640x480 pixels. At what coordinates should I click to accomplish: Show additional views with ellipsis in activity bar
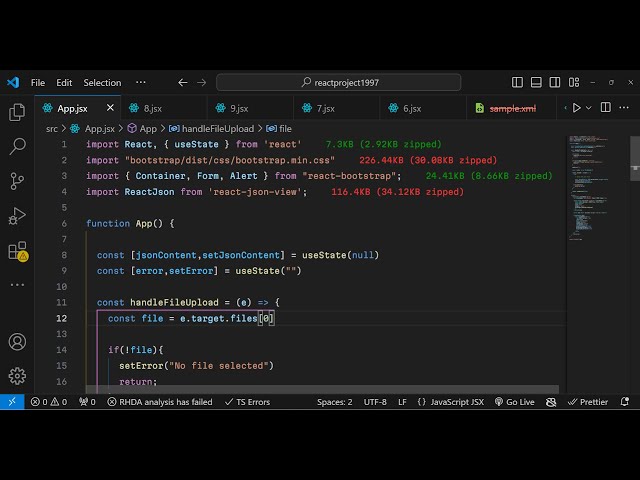click(17, 284)
